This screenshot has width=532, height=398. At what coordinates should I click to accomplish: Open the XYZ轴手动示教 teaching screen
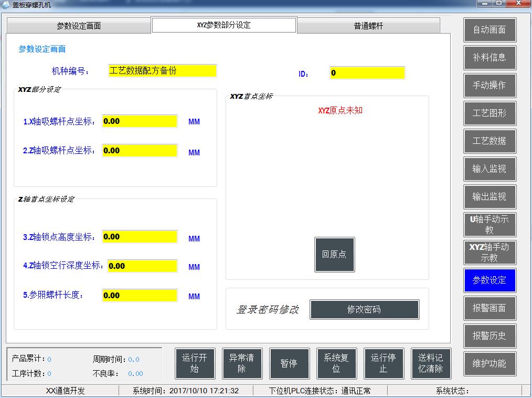pyautogui.click(x=489, y=253)
